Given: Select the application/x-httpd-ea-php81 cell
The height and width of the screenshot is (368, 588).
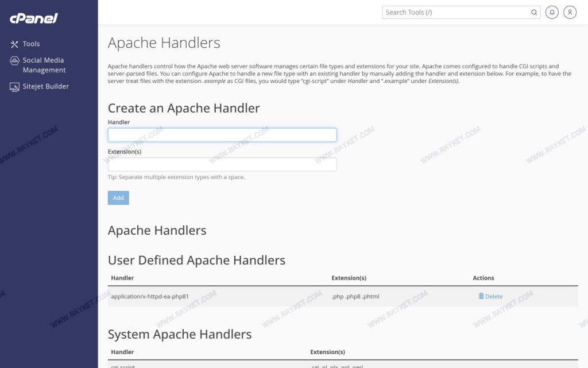Looking at the screenshot, I should tap(150, 296).
